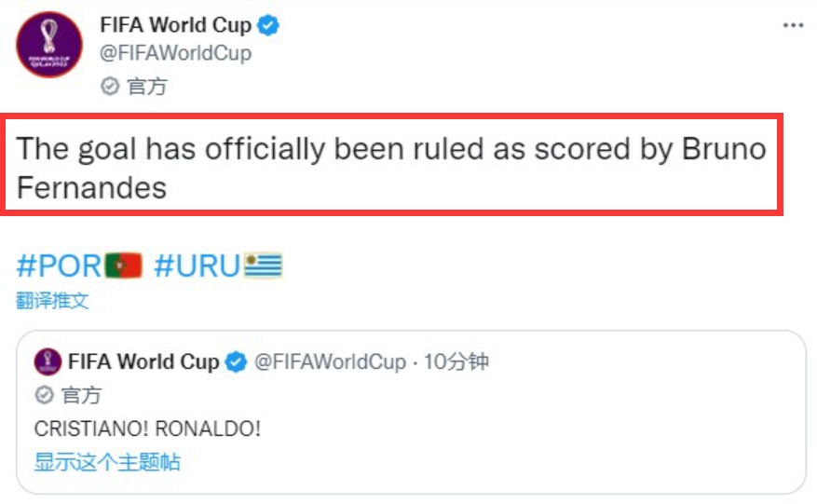The height and width of the screenshot is (504, 817).
Task: Open the quoted tweet CRISTIANO! RONALDO! text
Action: [147, 429]
